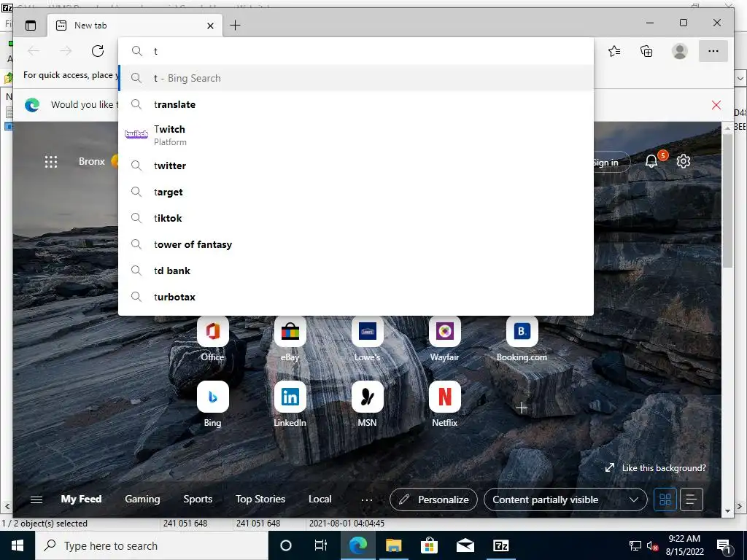747x560 pixels.
Task: Switch to the Top Stories tab
Action: click(x=260, y=499)
